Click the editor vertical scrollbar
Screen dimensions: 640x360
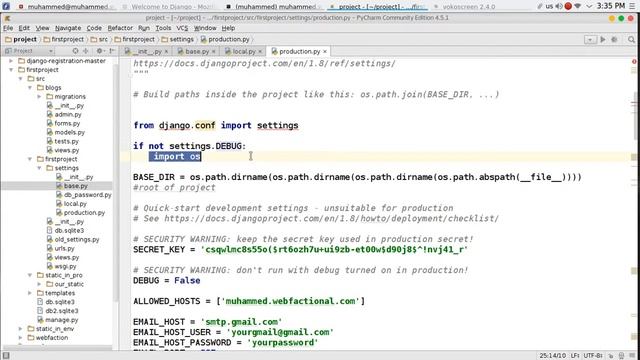[636, 116]
